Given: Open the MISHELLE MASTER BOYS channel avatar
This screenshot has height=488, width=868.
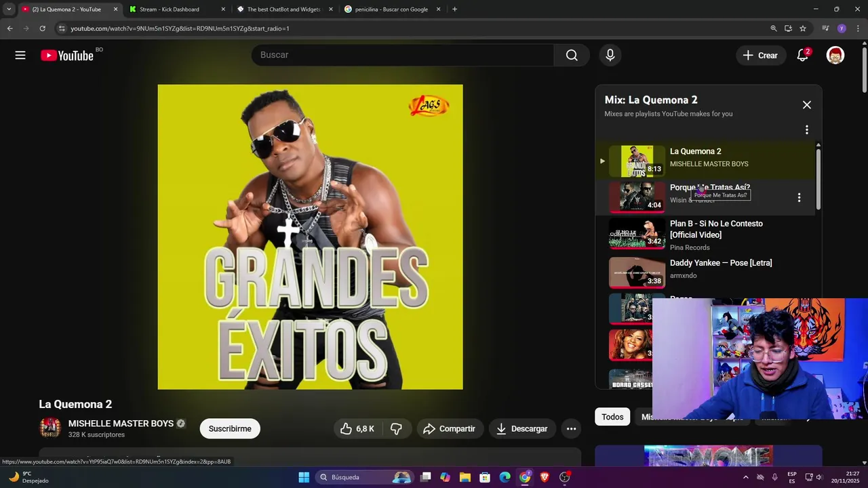Looking at the screenshot, I should point(50,428).
